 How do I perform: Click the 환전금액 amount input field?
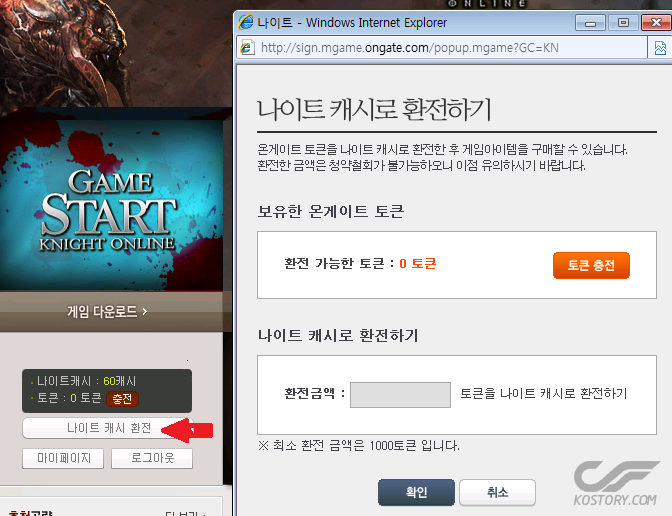tap(400, 395)
